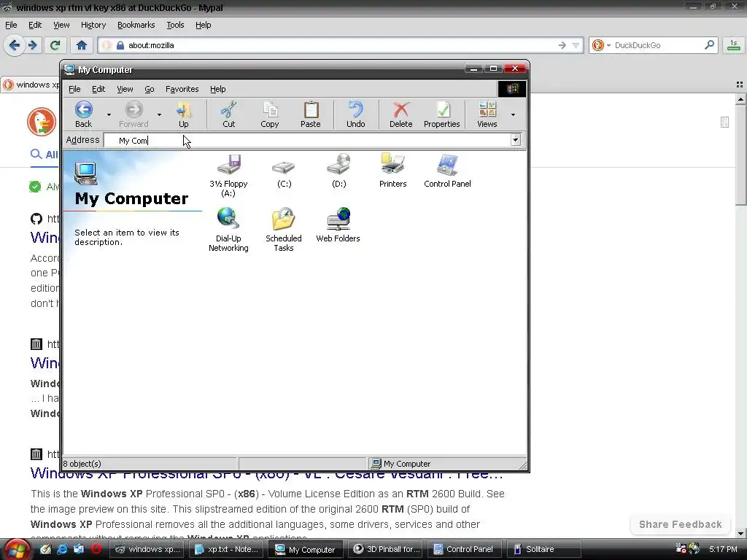The image size is (747, 560).
Task: Open the History menu in Mypal
Action: coord(93,25)
